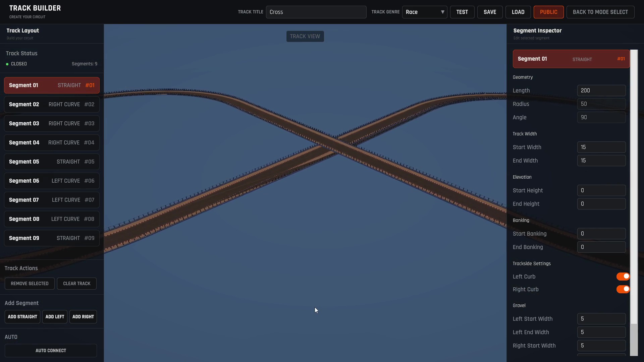644x362 pixels.
Task: Click Segment 01 header in inspector
Action: [571, 59]
